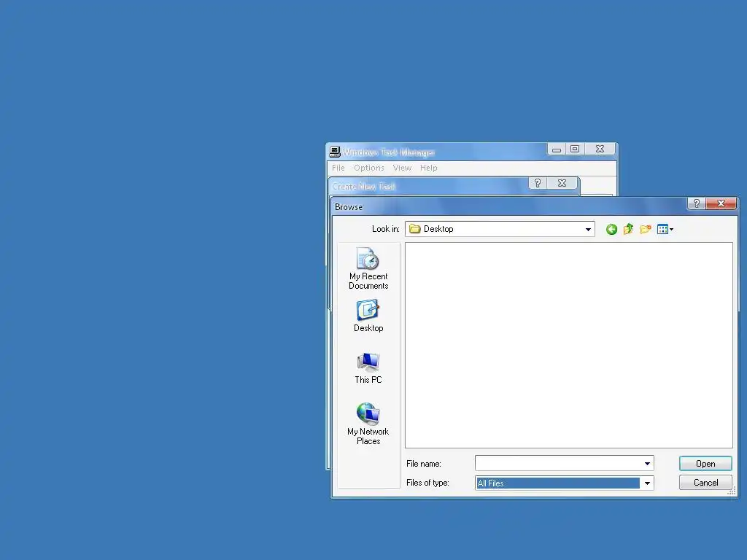Expand the Look in dropdown
The width and height of the screenshot is (747, 560).
coord(589,230)
